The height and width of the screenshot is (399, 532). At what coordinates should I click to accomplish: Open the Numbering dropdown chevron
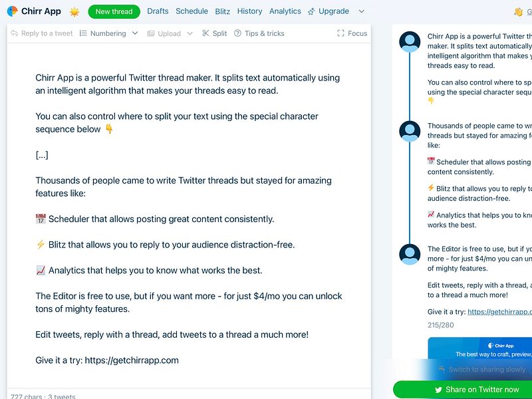(134, 33)
